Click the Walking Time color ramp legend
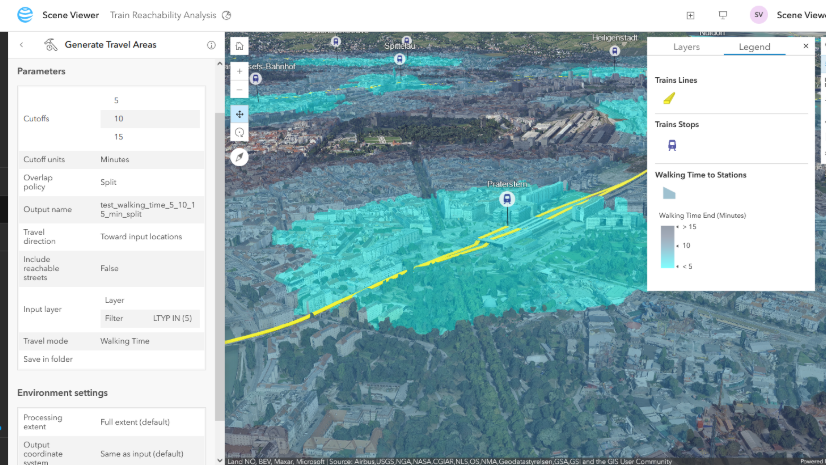 (x=667, y=247)
